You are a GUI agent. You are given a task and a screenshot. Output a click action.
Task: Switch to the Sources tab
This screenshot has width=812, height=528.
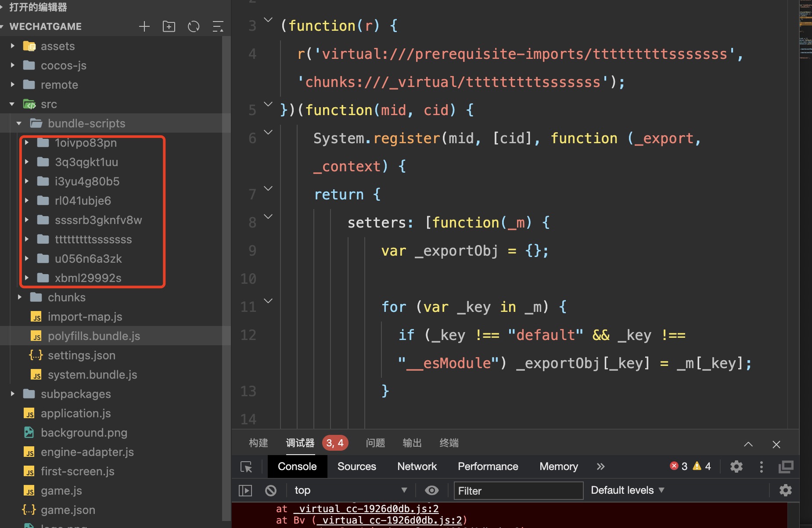point(357,467)
